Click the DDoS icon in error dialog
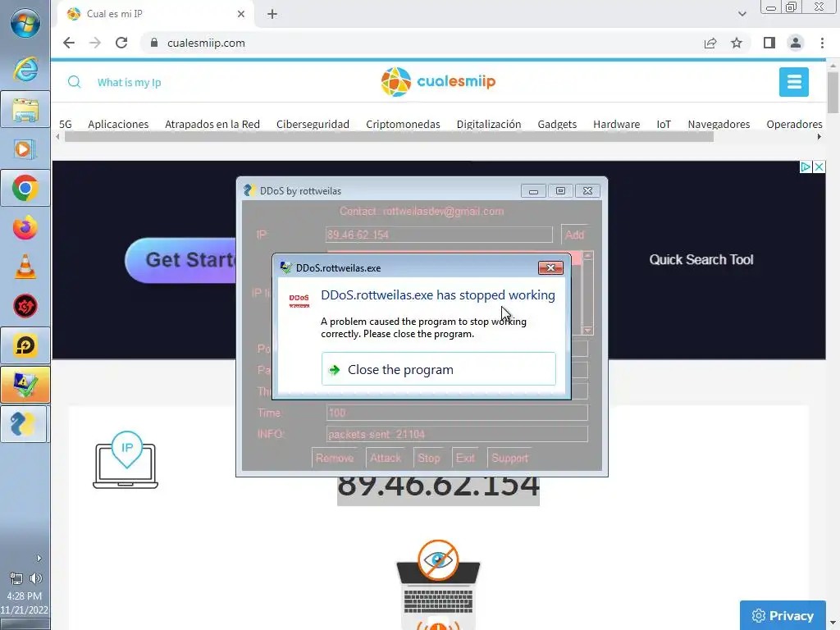Image resolution: width=840 pixels, height=630 pixels. pos(299,300)
